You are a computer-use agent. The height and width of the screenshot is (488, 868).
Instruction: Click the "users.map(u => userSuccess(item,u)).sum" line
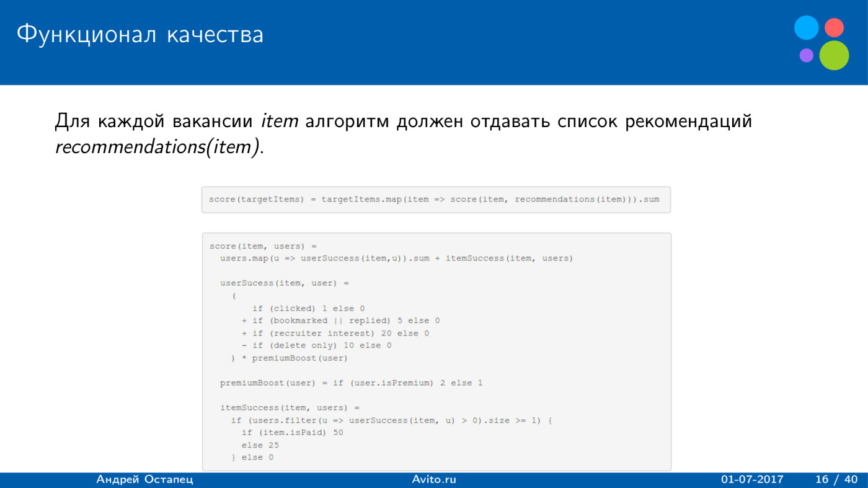click(x=396, y=258)
